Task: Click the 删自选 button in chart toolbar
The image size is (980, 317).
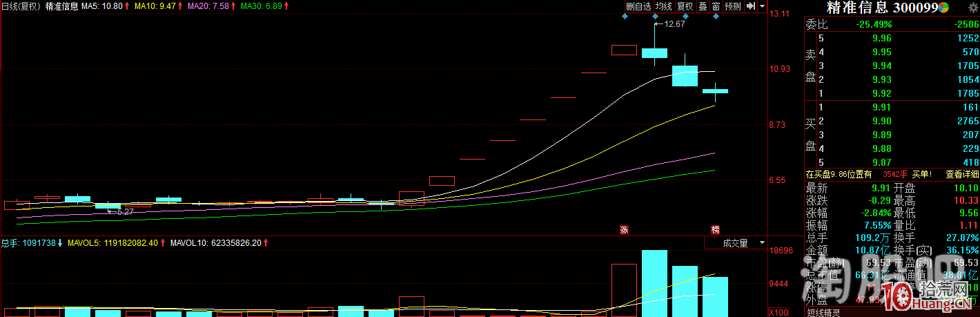Action: (x=638, y=6)
